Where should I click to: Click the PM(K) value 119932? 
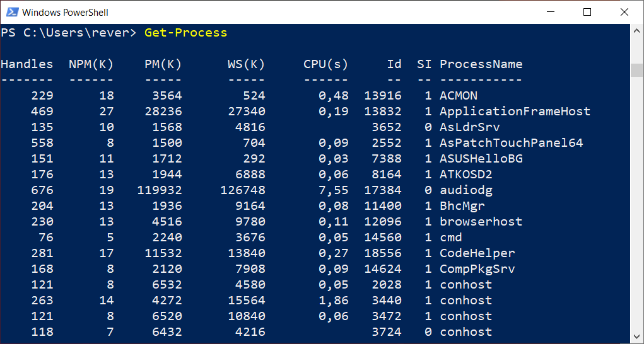pyautogui.click(x=160, y=190)
